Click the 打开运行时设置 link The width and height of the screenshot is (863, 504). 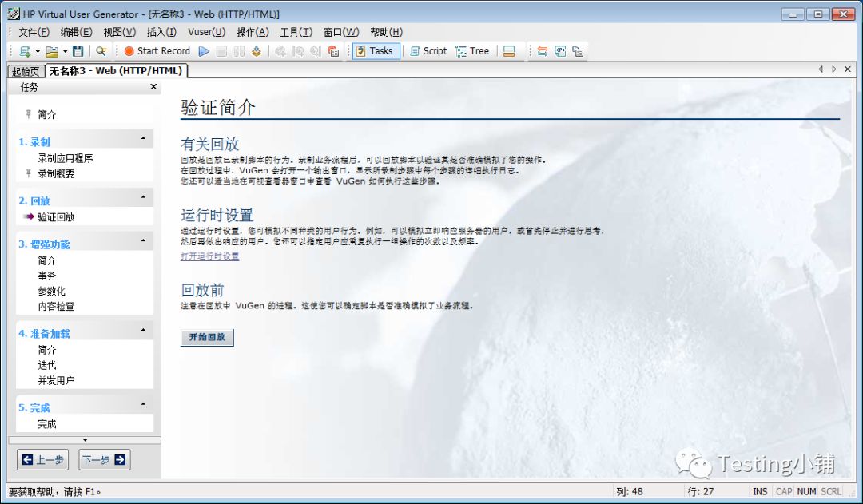click(209, 256)
